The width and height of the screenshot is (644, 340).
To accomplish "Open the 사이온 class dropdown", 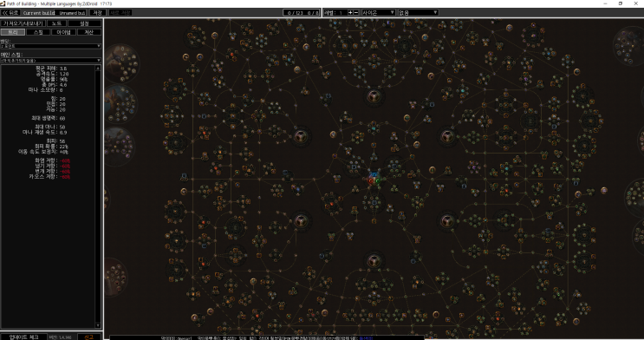I will point(378,13).
